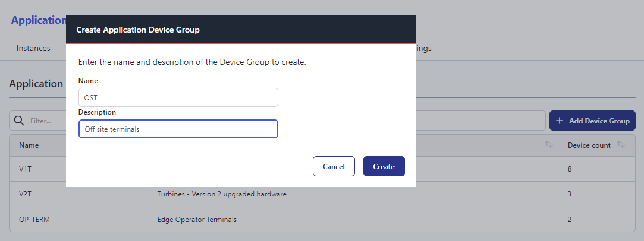Select the V2T device group name
Image resolution: width=644 pixels, height=241 pixels.
pyautogui.click(x=26, y=194)
